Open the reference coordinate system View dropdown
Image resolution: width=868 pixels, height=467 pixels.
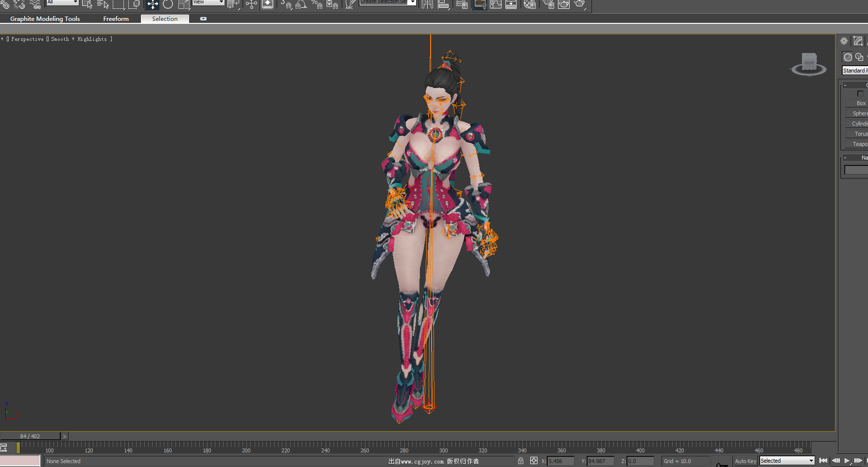click(208, 2)
